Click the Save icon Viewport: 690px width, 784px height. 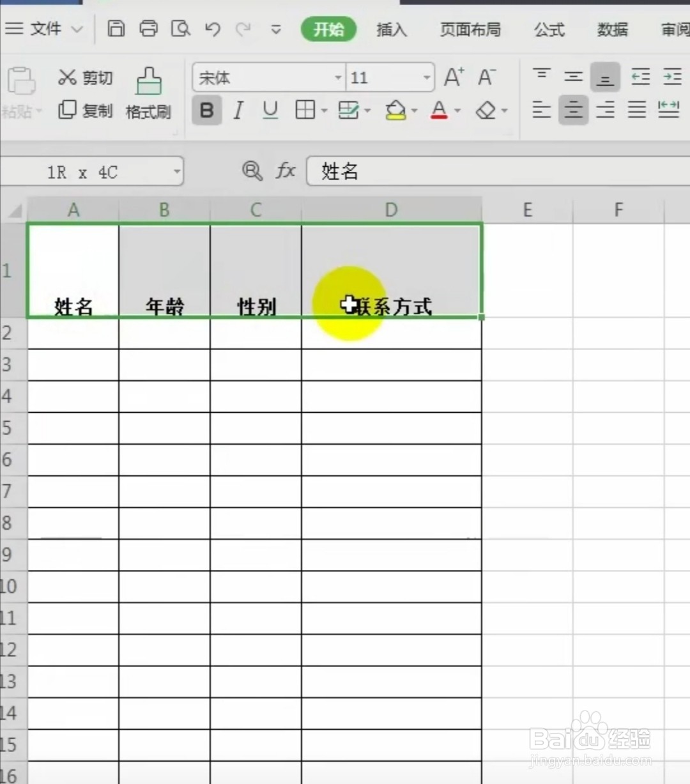[116, 29]
